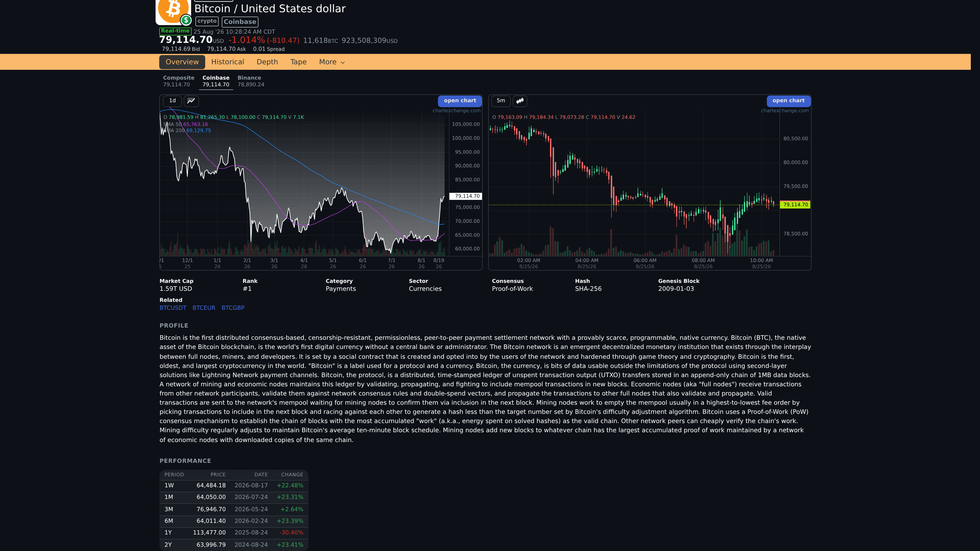Viewport: 980px width, 551px height.
Task: Click the 1Y change -30.40%
Action: [x=291, y=533]
